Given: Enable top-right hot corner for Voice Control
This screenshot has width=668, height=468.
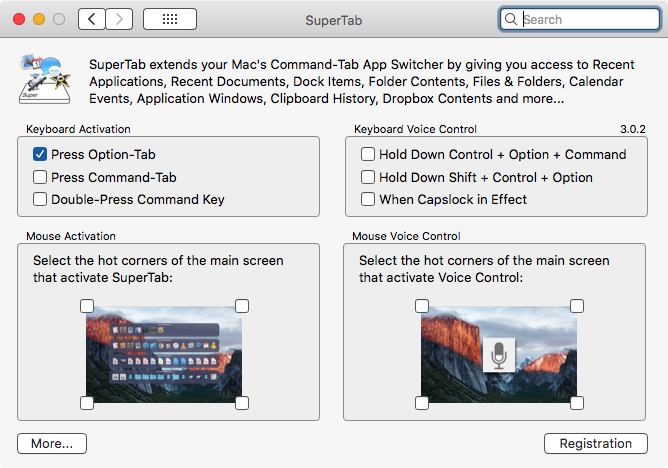Looking at the screenshot, I should (577, 306).
